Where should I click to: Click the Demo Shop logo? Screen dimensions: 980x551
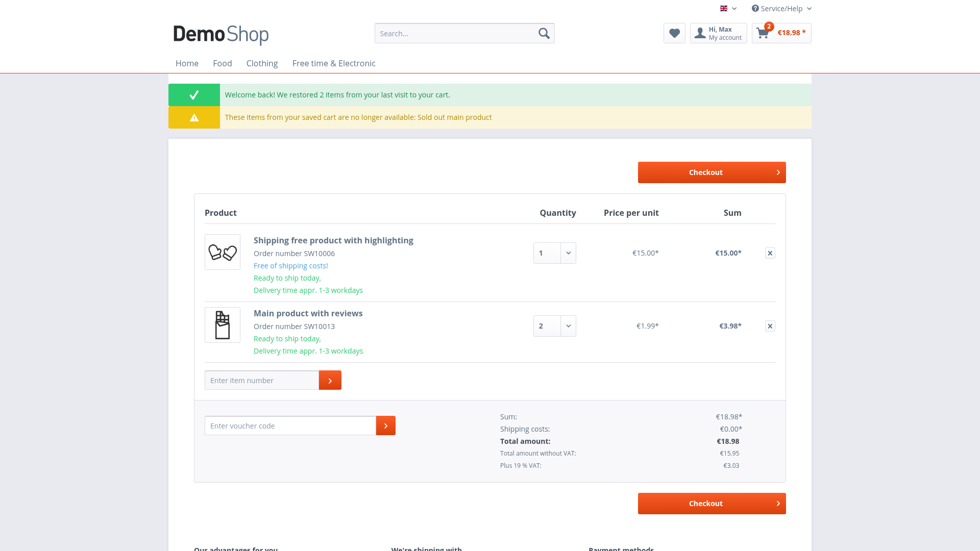pos(221,34)
